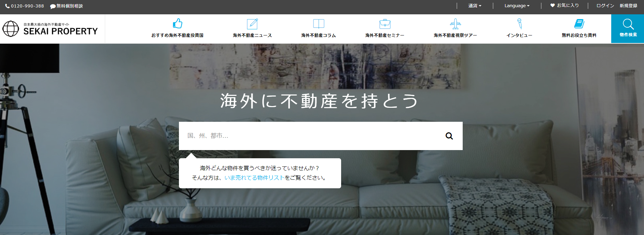Screen dimensions: 644x235
Task: Click the 海外に不動産を持とう headline
Action: (x=319, y=101)
